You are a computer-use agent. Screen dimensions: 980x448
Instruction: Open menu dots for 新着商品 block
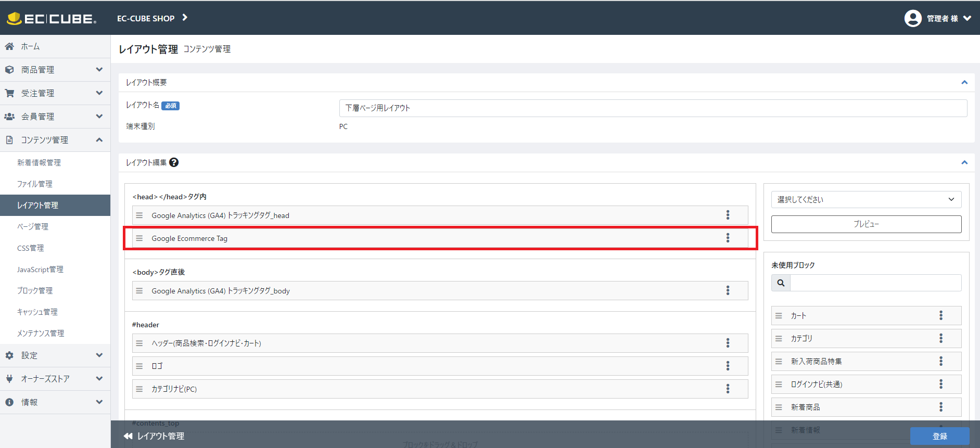(x=940, y=407)
